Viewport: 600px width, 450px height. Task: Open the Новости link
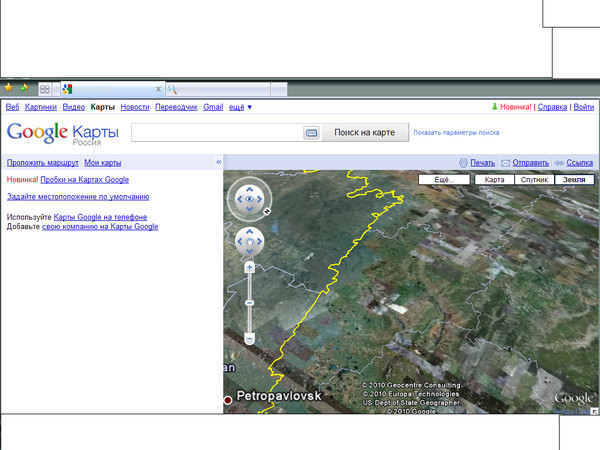click(135, 107)
